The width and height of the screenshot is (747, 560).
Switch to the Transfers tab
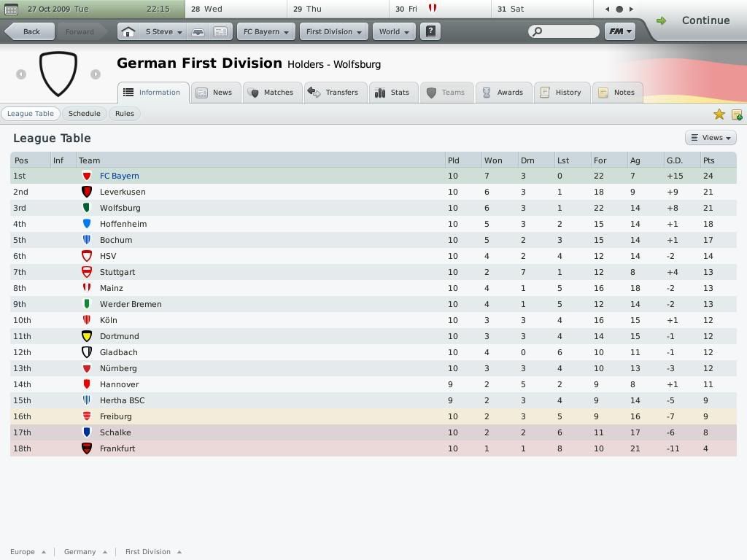pyautogui.click(x=336, y=93)
